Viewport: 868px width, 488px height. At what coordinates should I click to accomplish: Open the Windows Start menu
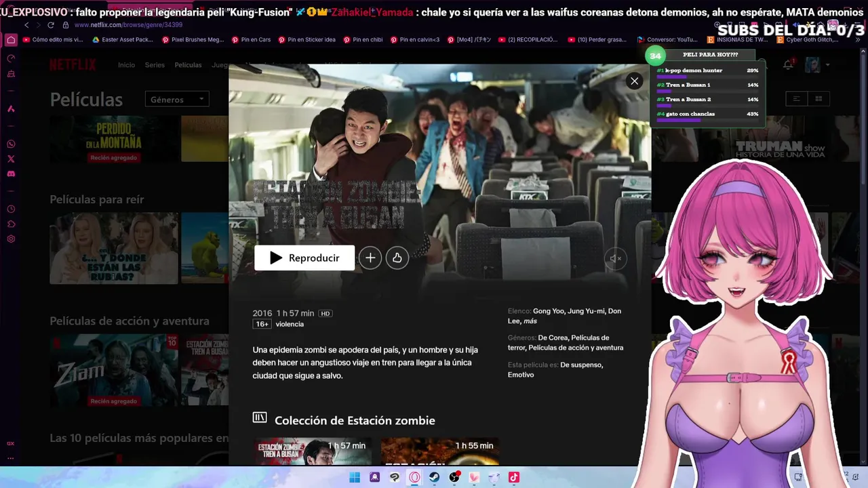(355, 477)
